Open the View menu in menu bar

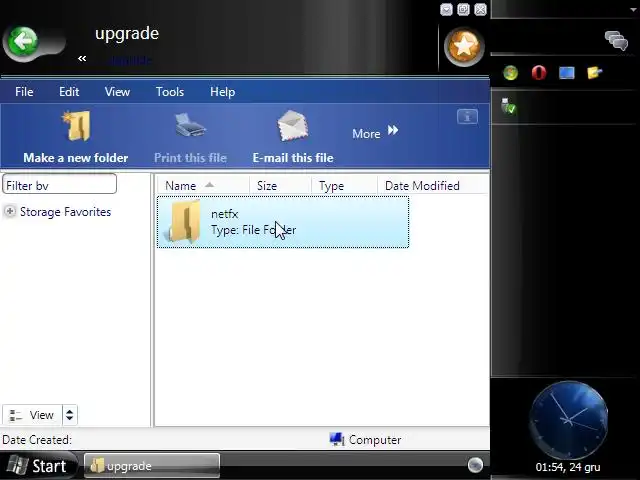pyautogui.click(x=117, y=91)
